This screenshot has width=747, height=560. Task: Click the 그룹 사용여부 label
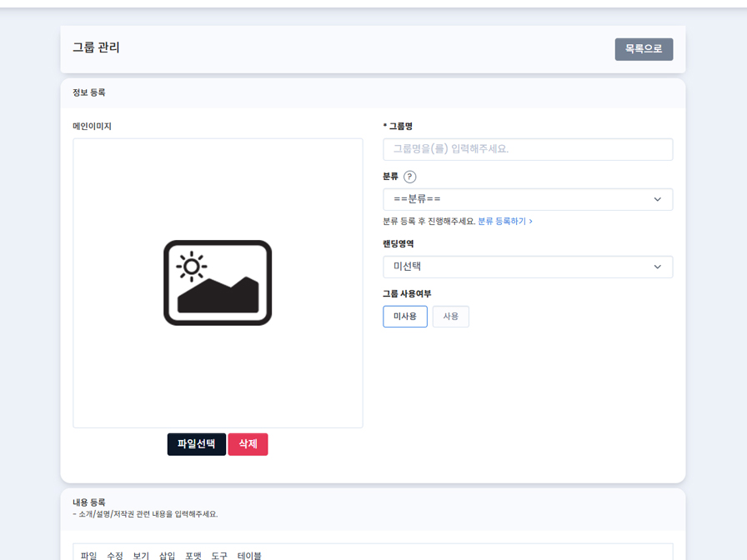coord(407,294)
